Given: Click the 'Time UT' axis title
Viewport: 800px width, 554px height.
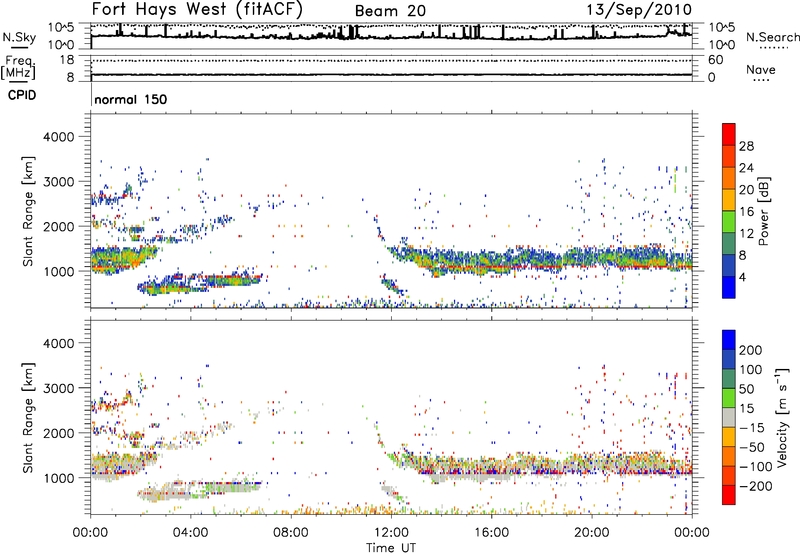Looking at the screenshot, I should pyautogui.click(x=391, y=548).
